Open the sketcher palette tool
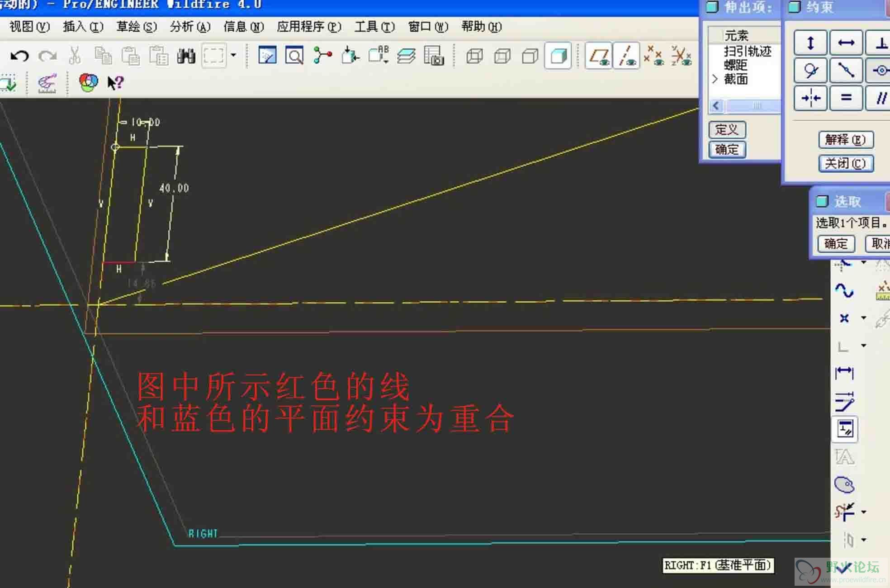890x588 pixels. tap(844, 485)
